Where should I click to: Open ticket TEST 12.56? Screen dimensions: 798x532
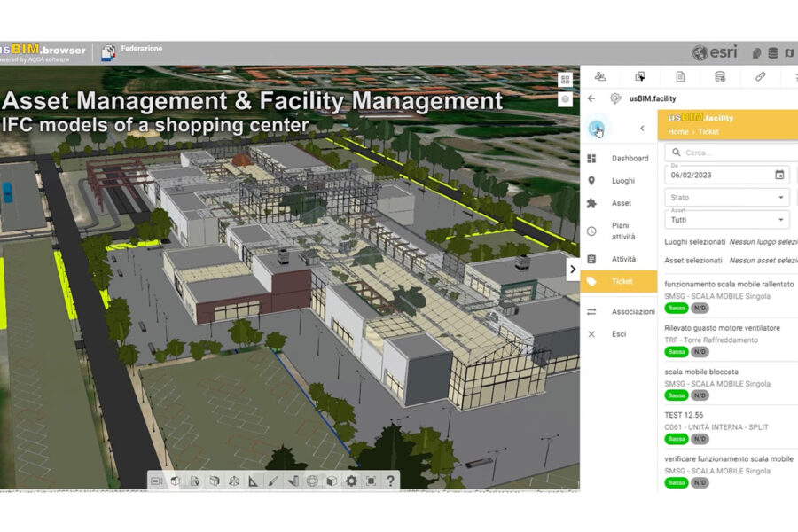pyautogui.click(x=684, y=415)
